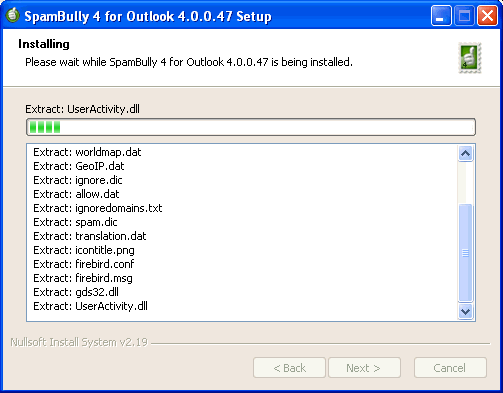Click the 'Please wait while SpamBully' subtitle text
Viewport: 503px width, 393px height.
point(189,62)
